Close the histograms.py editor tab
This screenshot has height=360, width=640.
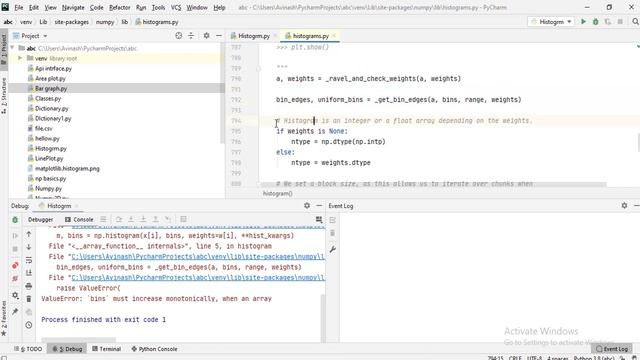(x=334, y=36)
